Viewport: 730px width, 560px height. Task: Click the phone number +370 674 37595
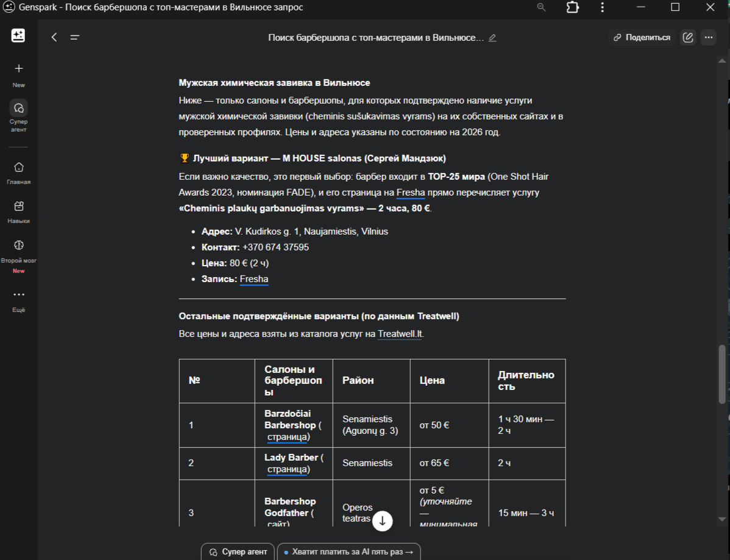pos(275,247)
